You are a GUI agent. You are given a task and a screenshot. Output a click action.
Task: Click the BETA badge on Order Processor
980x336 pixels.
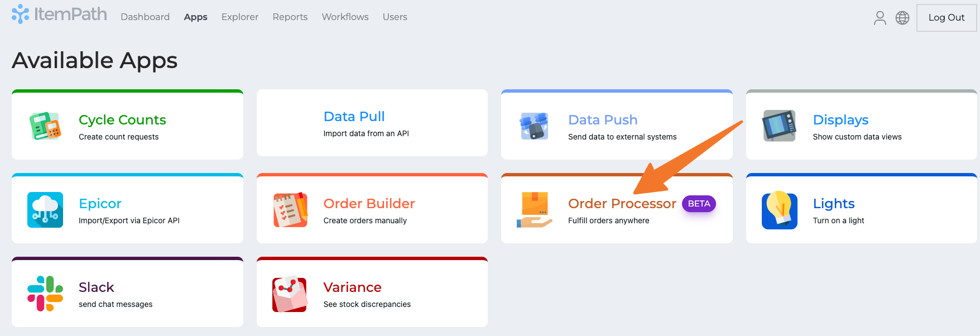[x=699, y=204]
